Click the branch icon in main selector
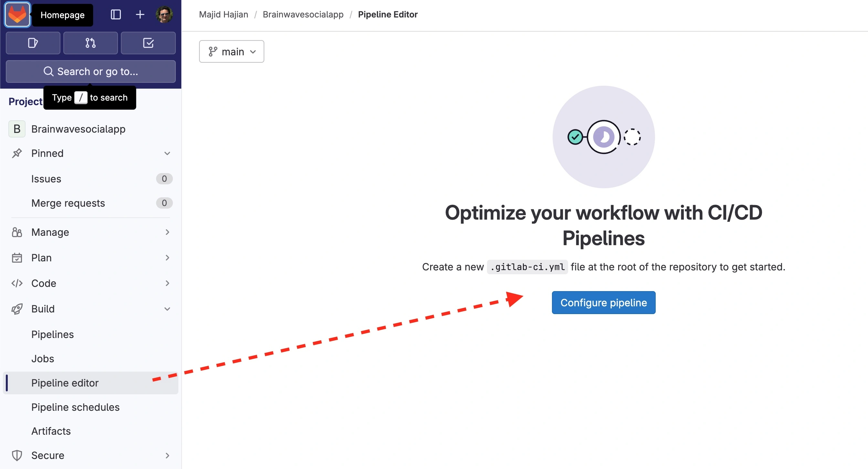 point(213,51)
